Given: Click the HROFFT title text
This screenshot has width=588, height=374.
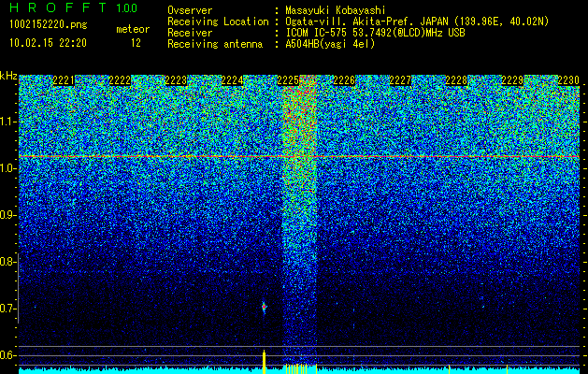Looking at the screenshot, I should 59,7.
